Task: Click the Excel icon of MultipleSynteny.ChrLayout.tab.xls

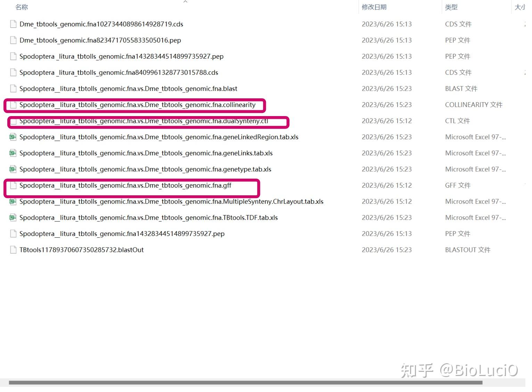Action: [13, 202]
